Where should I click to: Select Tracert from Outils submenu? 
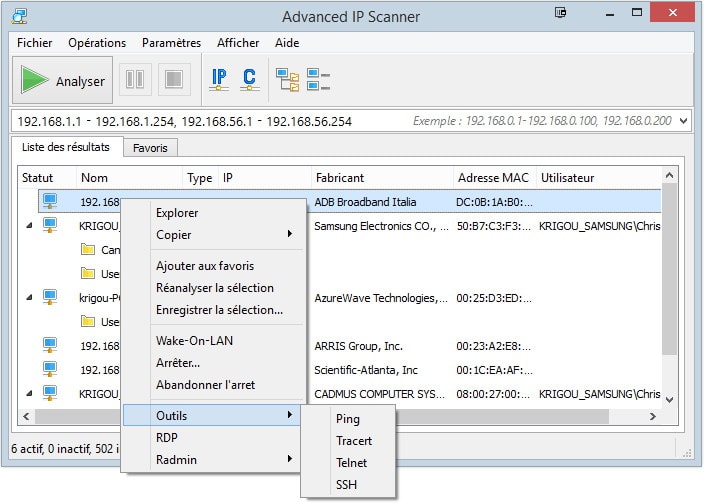tap(348, 441)
